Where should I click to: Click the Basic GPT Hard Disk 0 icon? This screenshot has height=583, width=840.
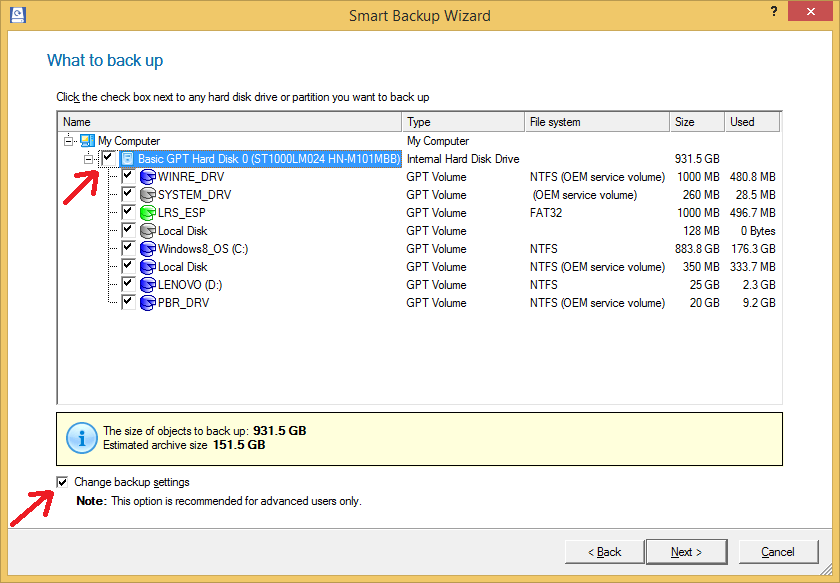128,159
